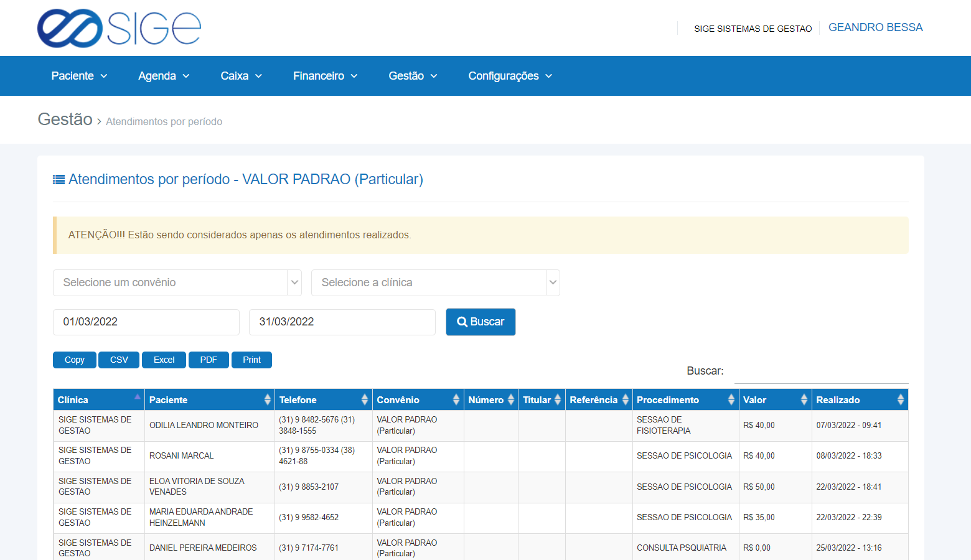Click the R$ 35,00 value cell
971x560 pixels.
775,517
